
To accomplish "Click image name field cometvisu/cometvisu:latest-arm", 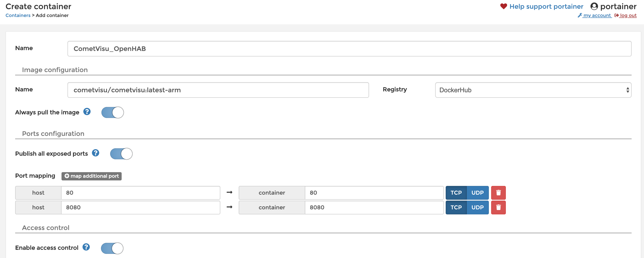I will (218, 90).
